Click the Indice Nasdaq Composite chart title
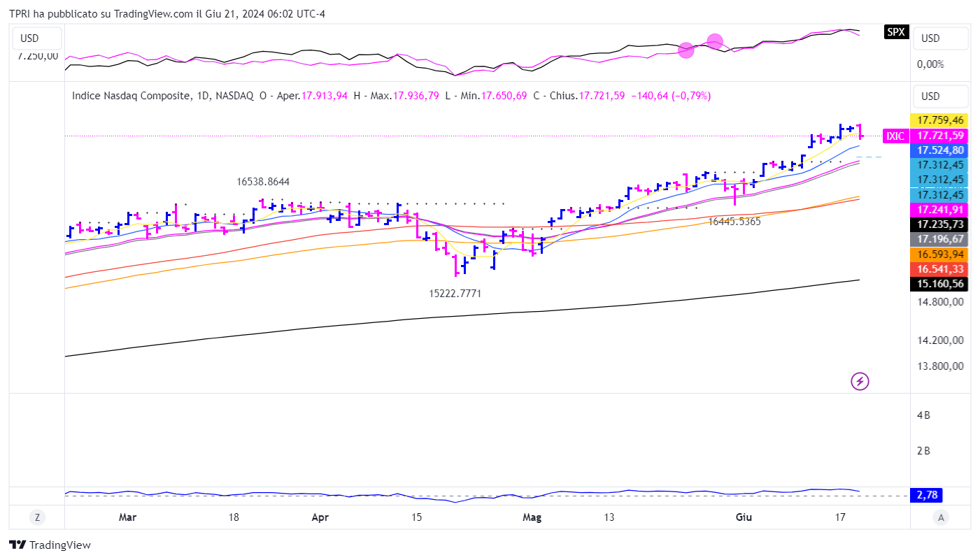Viewport: 980px width, 560px height. 131,96
